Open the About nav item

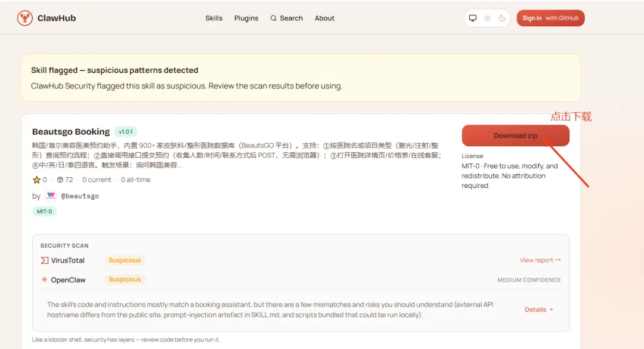pos(324,18)
